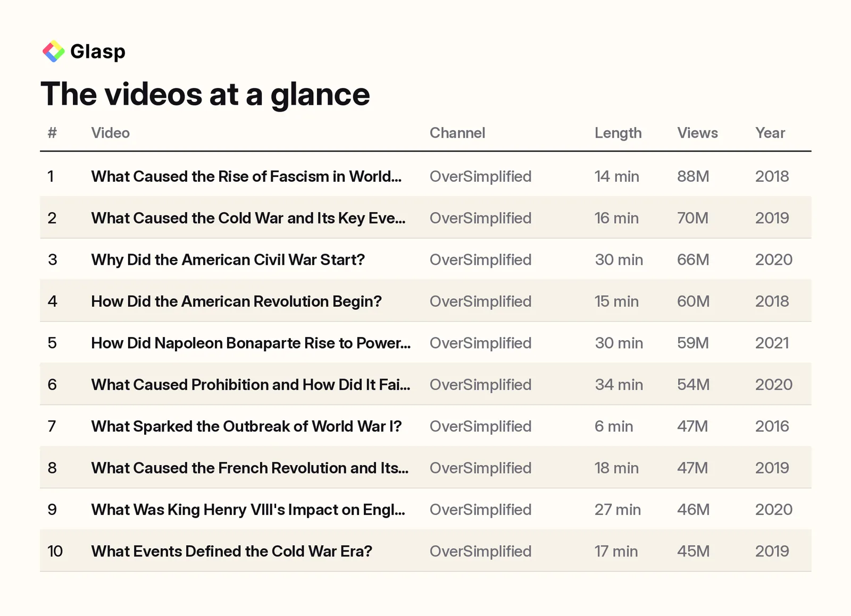Viewport: 851px width, 616px height.
Task: Click OverSimplified channel in the Civil War row
Action: 481,260
